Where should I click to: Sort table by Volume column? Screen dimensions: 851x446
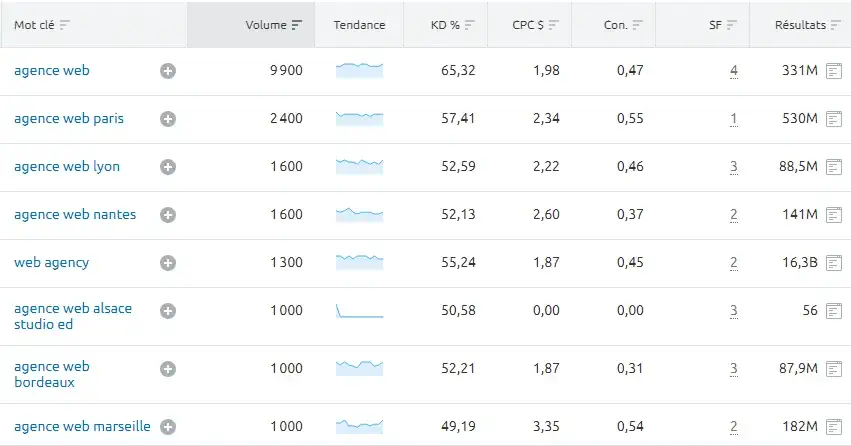tap(273, 25)
